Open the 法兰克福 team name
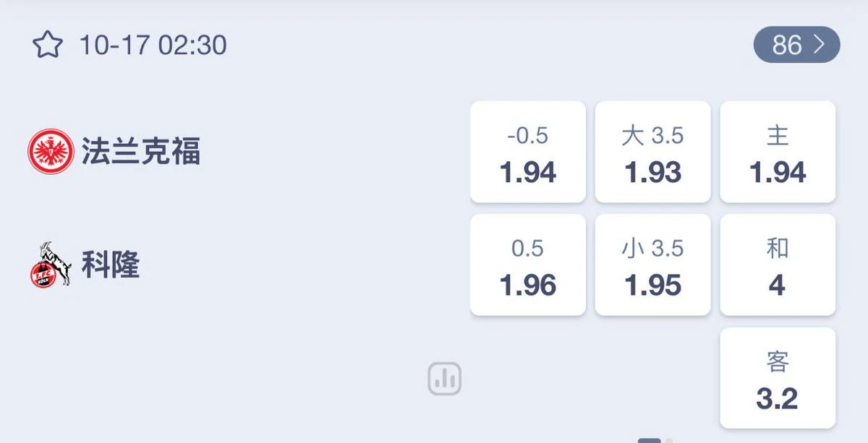 (141, 151)
